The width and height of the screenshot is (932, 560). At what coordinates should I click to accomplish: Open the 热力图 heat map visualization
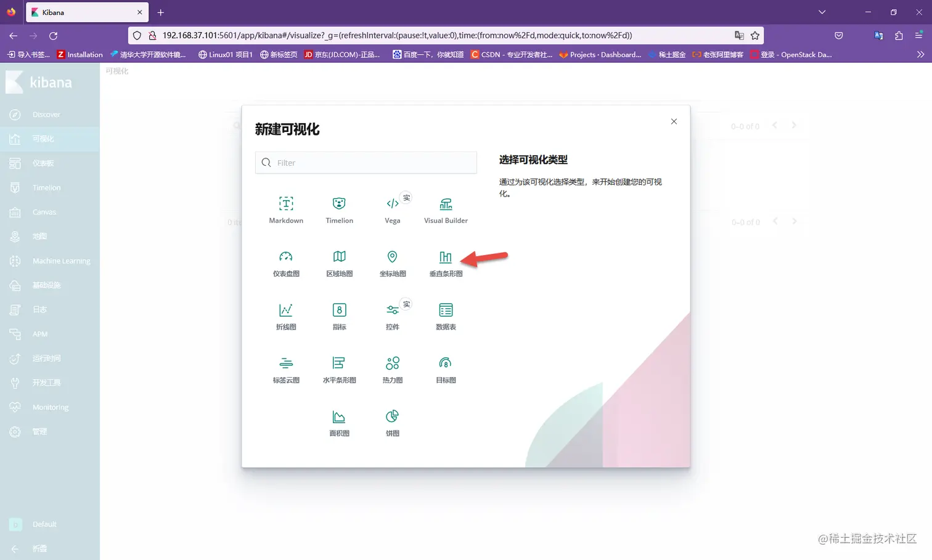pyautogui.click(x=392, y=370)
